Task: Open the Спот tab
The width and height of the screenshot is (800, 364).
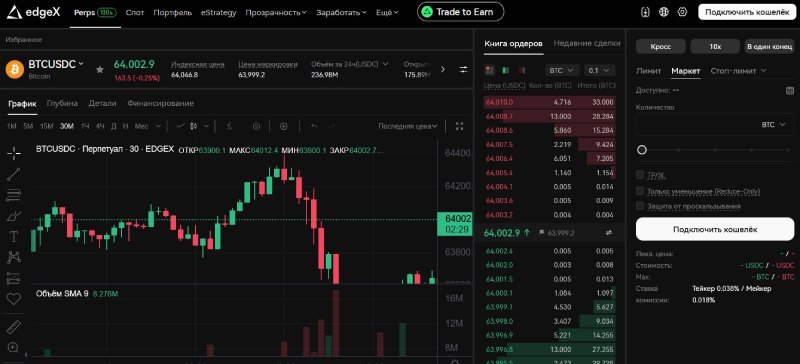Action: pyautogui.click(x=135, y=13)
